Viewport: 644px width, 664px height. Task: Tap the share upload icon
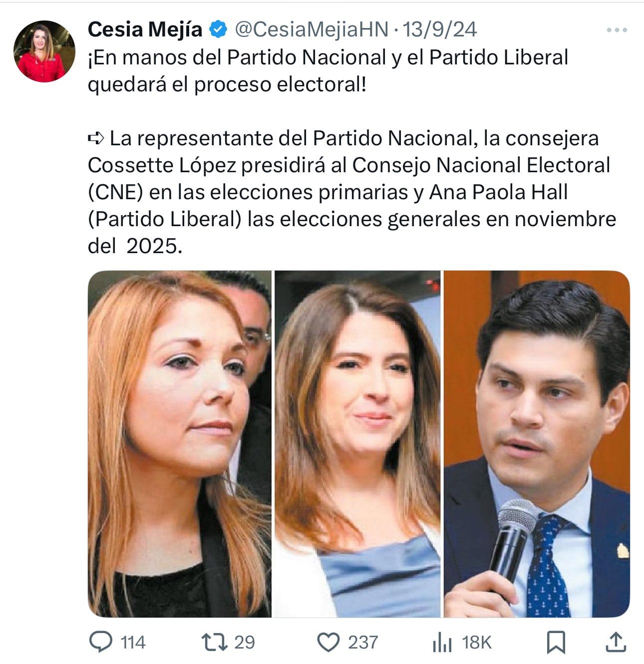pyautogui.click(x=615, y=643)
